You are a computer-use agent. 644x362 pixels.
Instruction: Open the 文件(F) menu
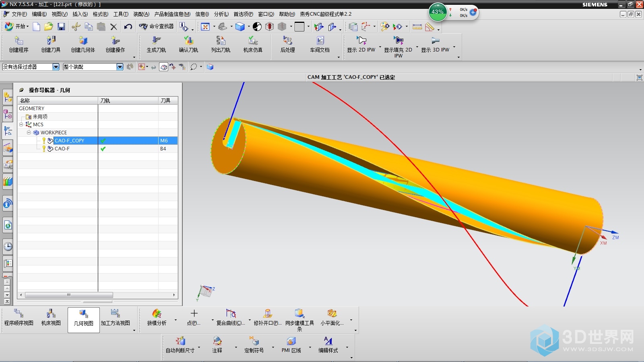pos(19,14)
